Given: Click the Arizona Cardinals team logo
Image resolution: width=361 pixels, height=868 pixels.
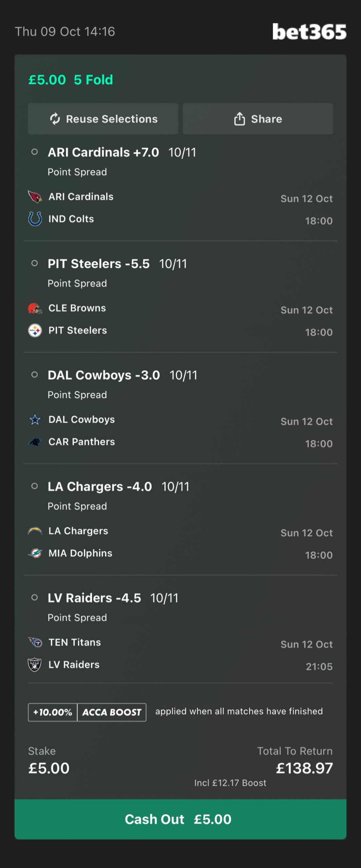Looking at the screenshot, I should [35, 197].
